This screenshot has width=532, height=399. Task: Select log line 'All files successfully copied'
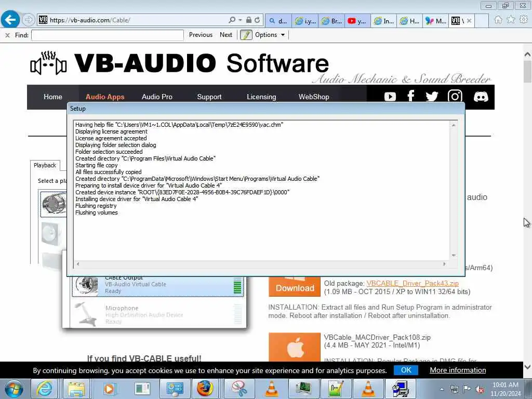[108, 172]
